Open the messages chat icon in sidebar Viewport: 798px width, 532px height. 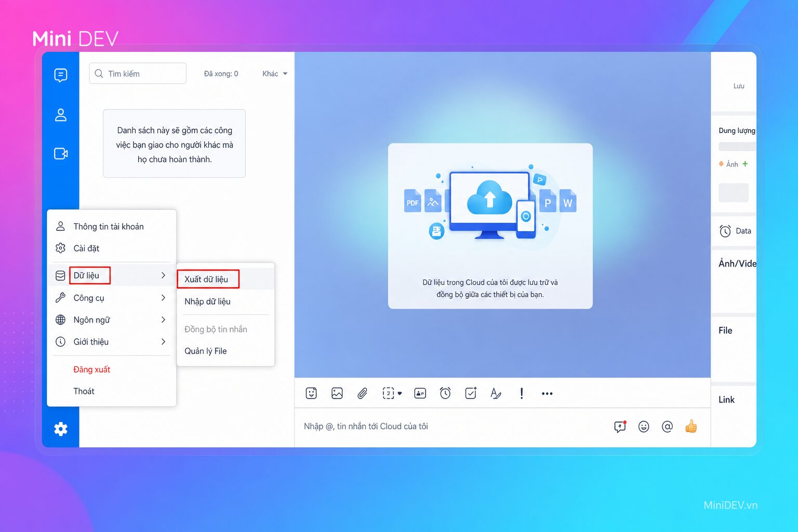(61, 75)
